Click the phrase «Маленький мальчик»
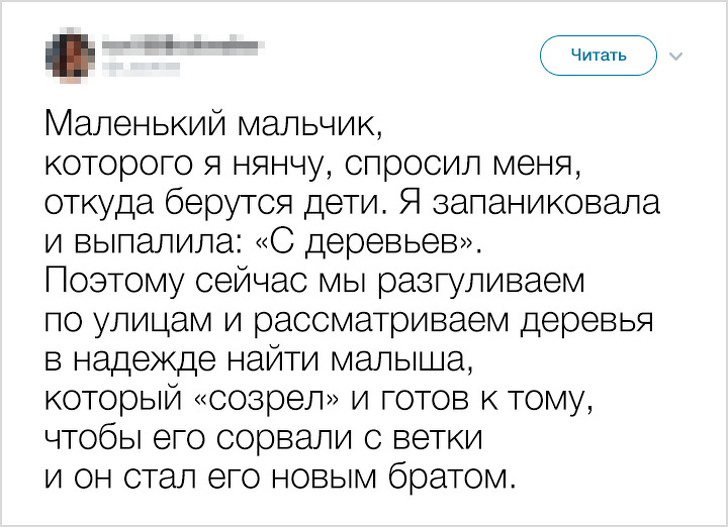728x527 pixels. coord(213,126)
